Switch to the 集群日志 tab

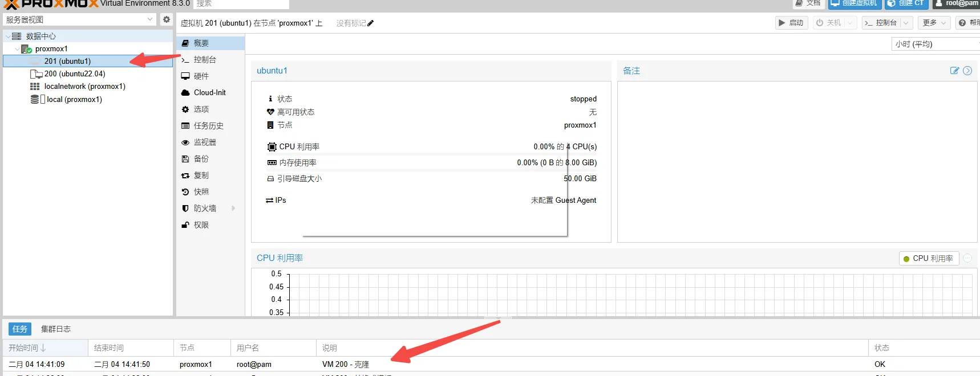(56, 329)
